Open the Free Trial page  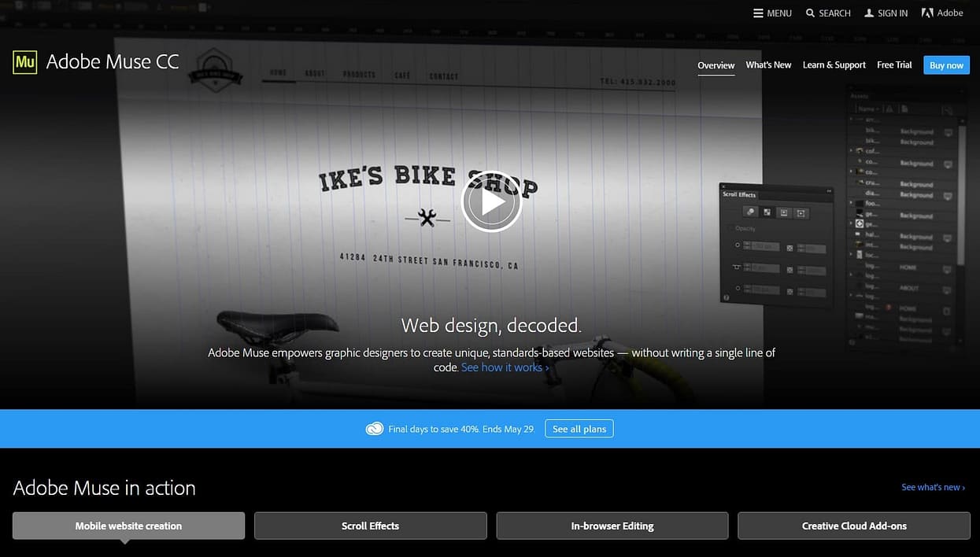coord(894,65)
